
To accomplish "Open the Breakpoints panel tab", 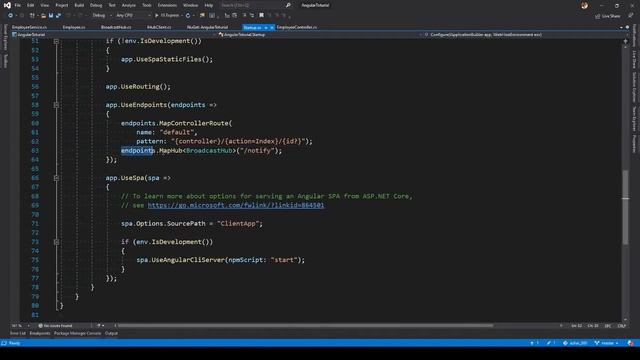I will click(x=40, y=333).
